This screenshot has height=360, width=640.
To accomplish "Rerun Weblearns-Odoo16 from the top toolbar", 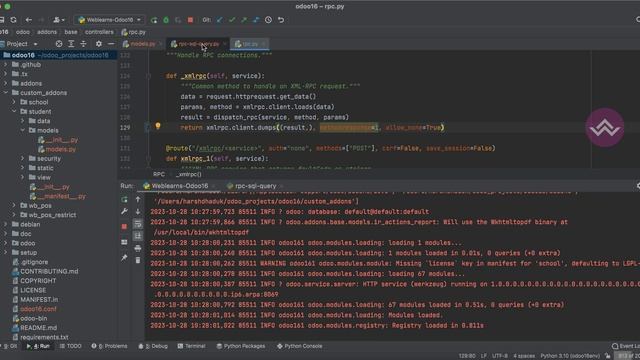I will (154, 20).
